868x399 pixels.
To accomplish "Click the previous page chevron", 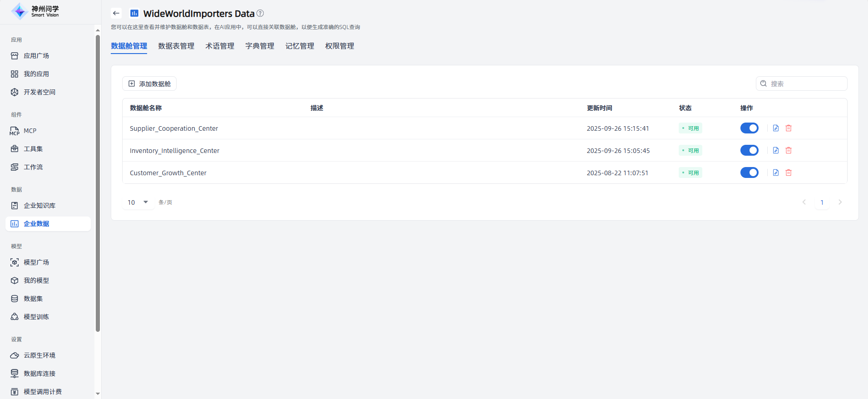I will [x=804, y=202].
